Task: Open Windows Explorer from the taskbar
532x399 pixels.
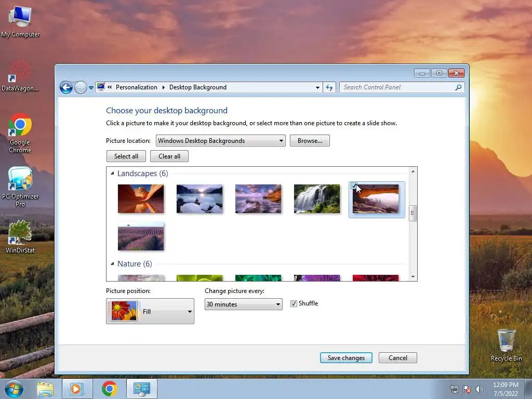Action: [45, 389]
